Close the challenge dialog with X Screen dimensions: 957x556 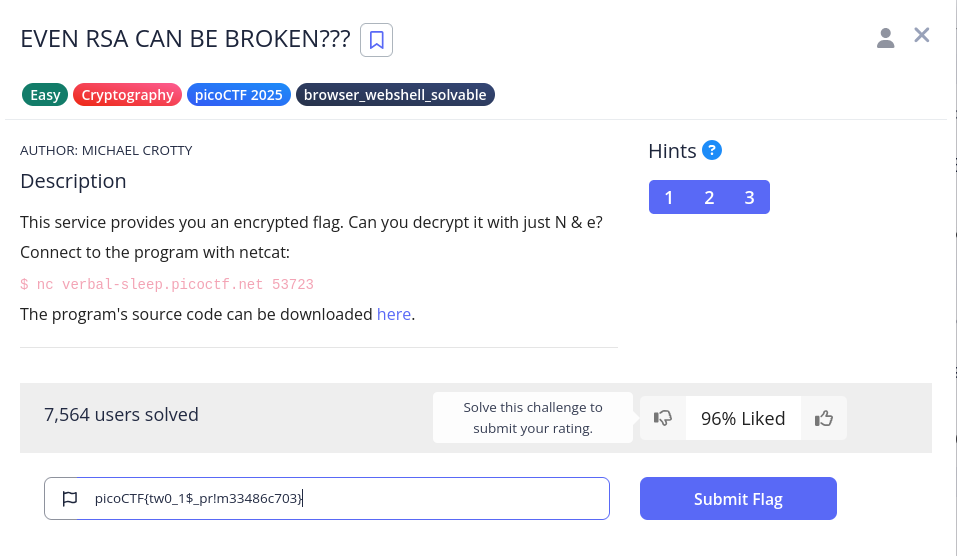(x=922, y=36)
